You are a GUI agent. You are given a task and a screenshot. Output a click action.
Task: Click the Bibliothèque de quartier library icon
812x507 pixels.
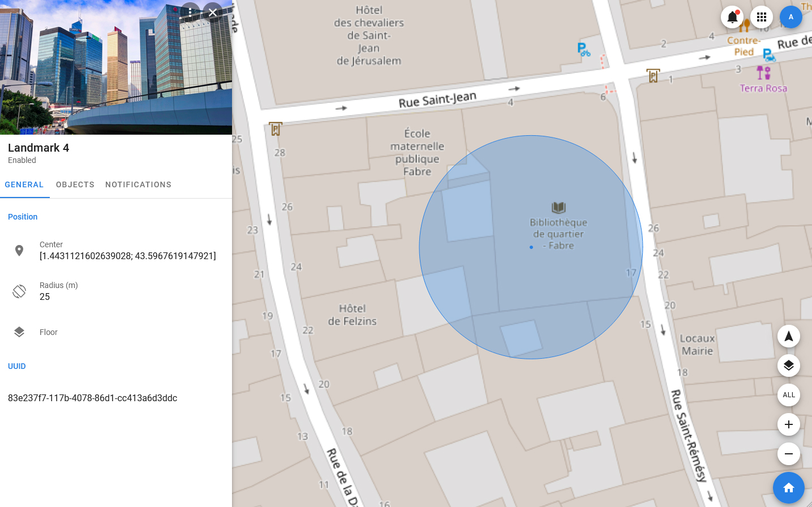[x=558, y=208]
